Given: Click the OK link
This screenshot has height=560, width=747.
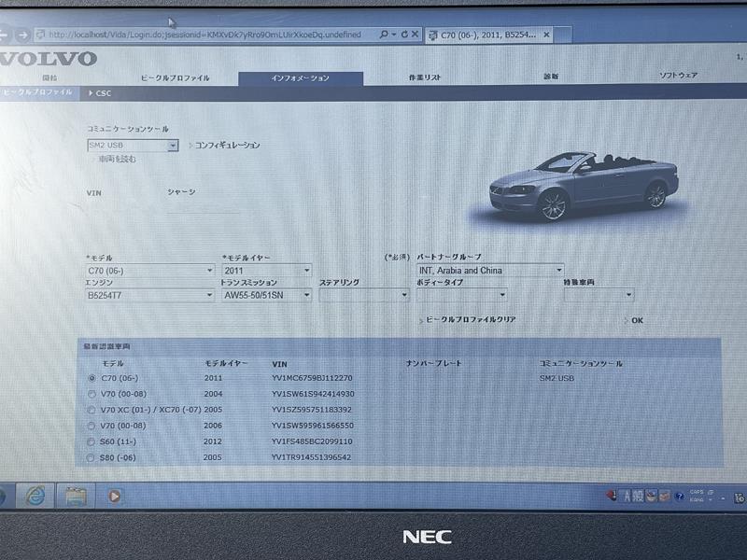Looking at the screenshot, I should [x=637, y=320].
